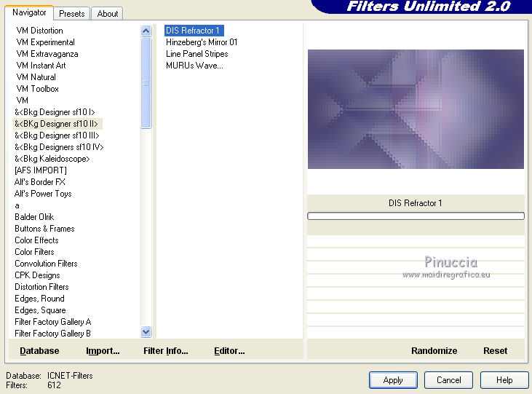Open Filter Info... dialog
Screen dimensions: 532x394
tap(166, 351)
